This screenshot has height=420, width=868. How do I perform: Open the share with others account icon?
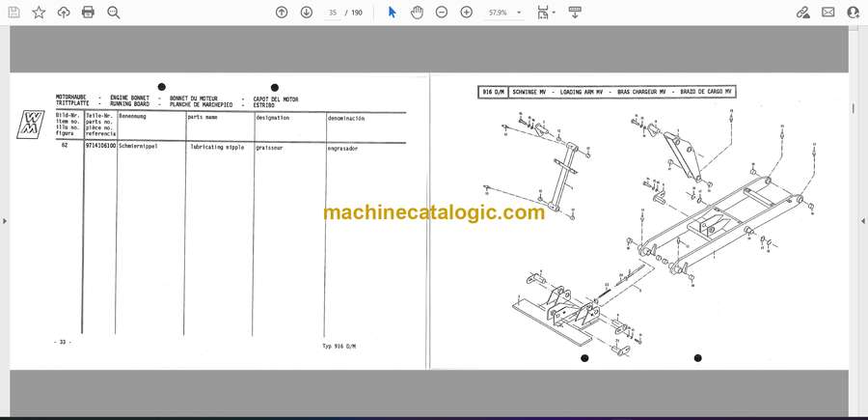pos(854,13)
